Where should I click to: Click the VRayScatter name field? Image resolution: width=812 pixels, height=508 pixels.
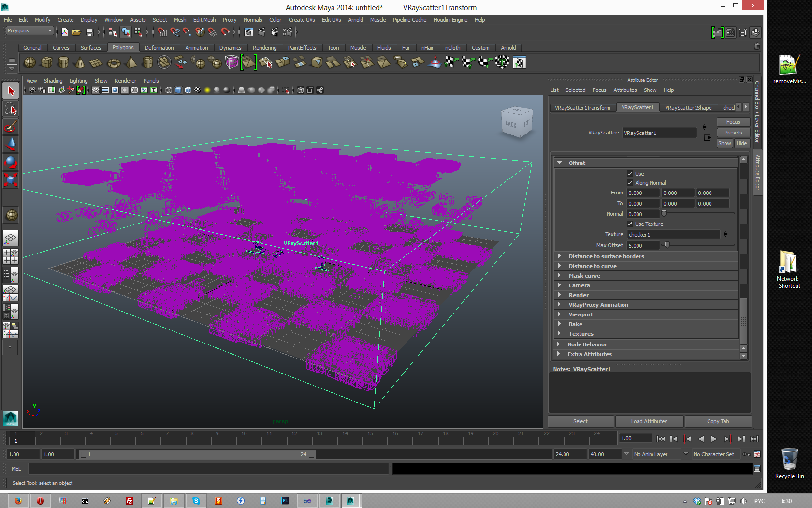pyautogui.click(x=659, y=133)
